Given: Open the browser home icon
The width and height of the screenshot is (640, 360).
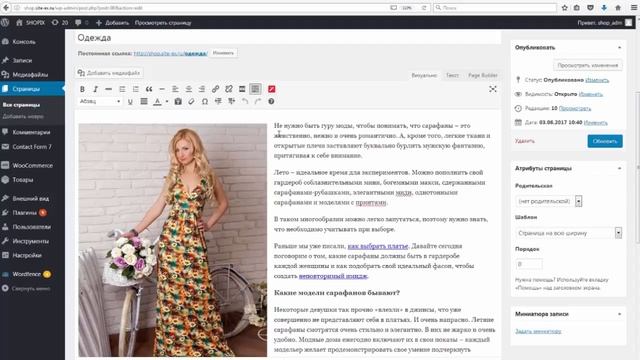Looking at the screenshot, I should click(x=618, y=7).
